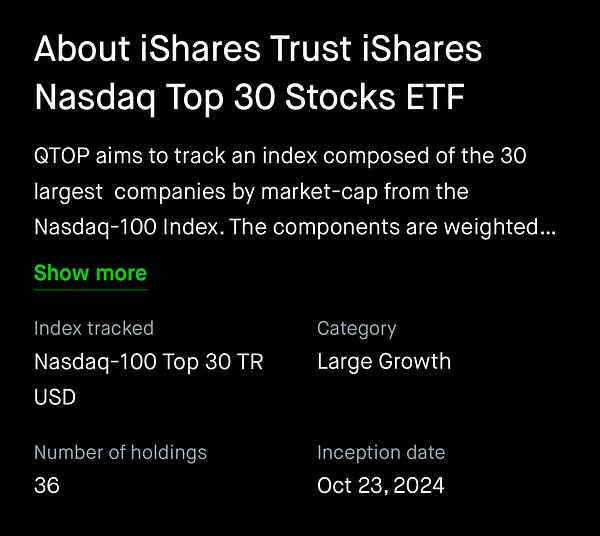Select the 'Oct 23, 2024' inception date value
This screenshot has width=600, height=536.
pos(381,486)
